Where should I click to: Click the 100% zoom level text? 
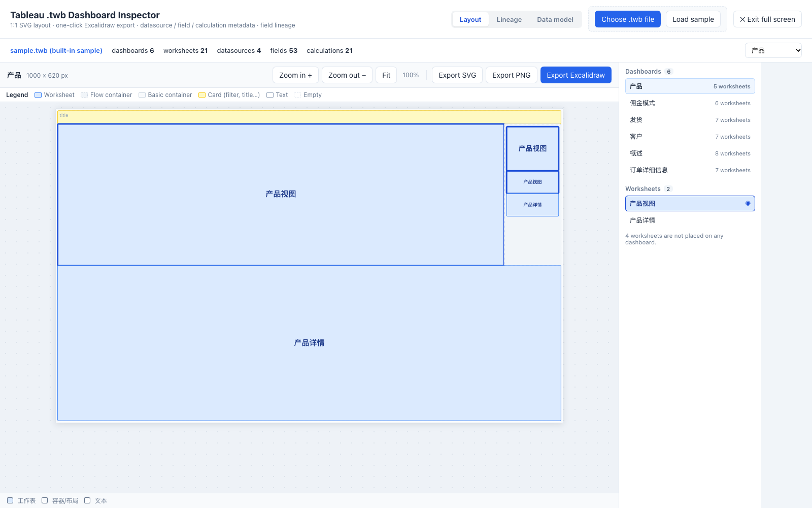(x=411, y=75)
